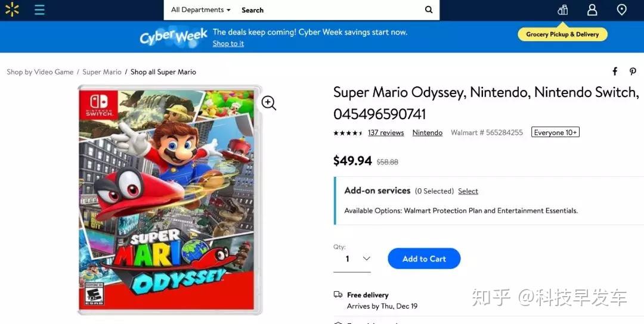Open the hamburger menu icon
Viewport: 644px width, 324px height.
[39, 10]
